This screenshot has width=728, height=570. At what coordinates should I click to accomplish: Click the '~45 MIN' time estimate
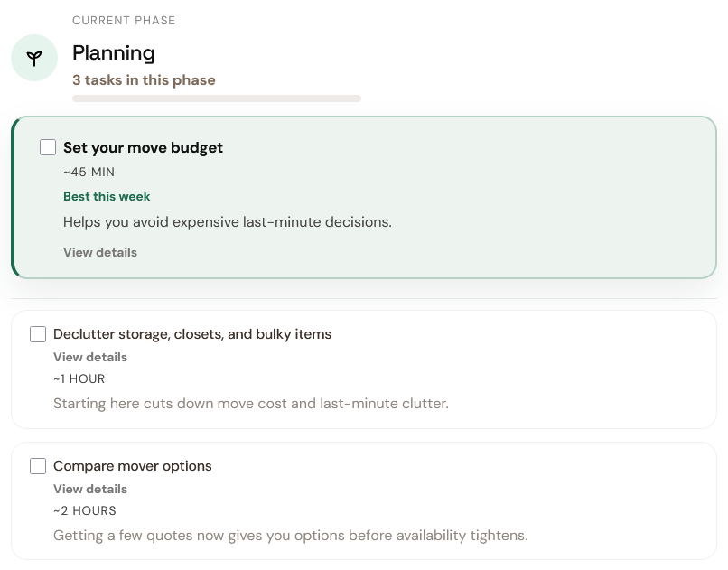point(89,173)
